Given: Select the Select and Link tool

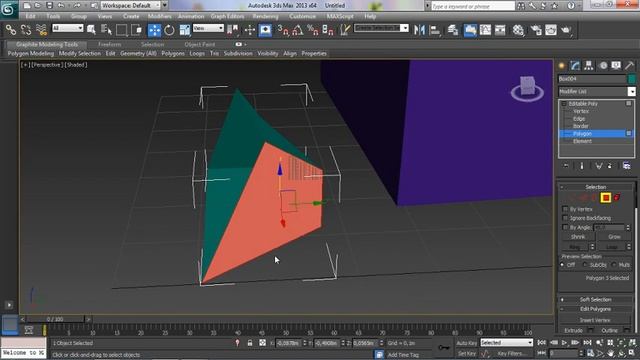Looking at the screenshot, I should 11,30.
